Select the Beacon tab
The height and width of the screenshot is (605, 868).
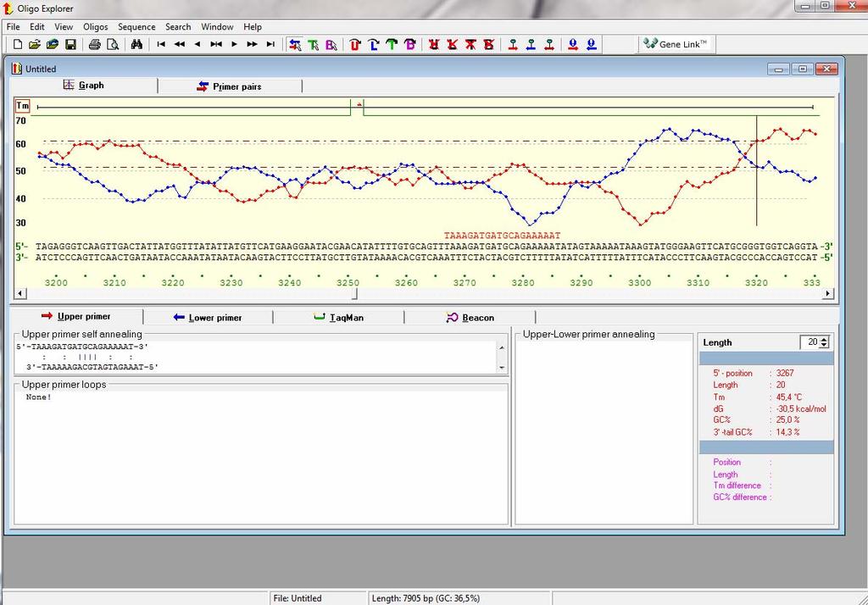click(470, 318)
